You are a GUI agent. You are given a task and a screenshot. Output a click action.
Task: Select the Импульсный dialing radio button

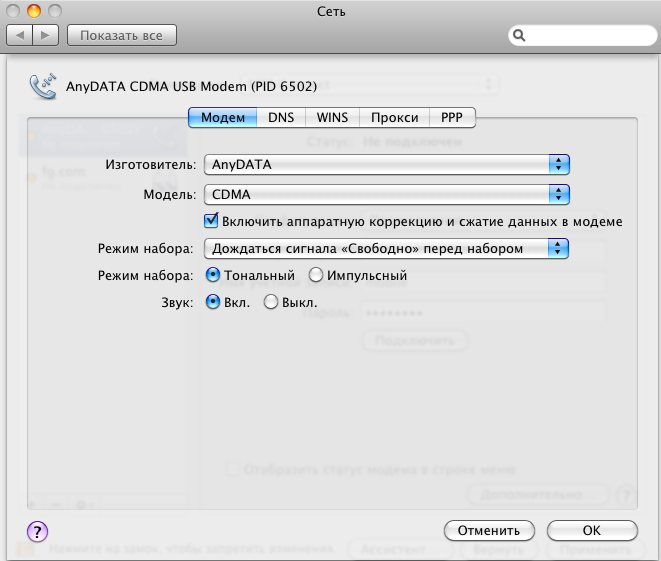pos(316,275)
